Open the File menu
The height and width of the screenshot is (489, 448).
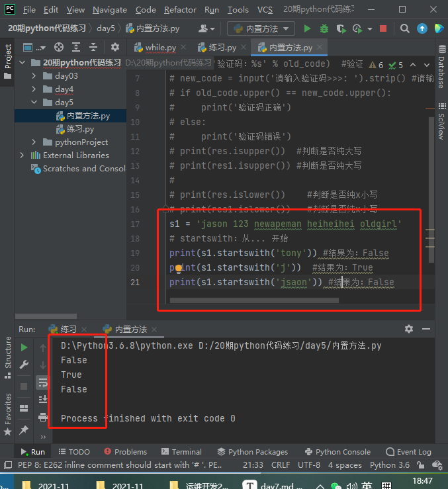tap(29, 10)
